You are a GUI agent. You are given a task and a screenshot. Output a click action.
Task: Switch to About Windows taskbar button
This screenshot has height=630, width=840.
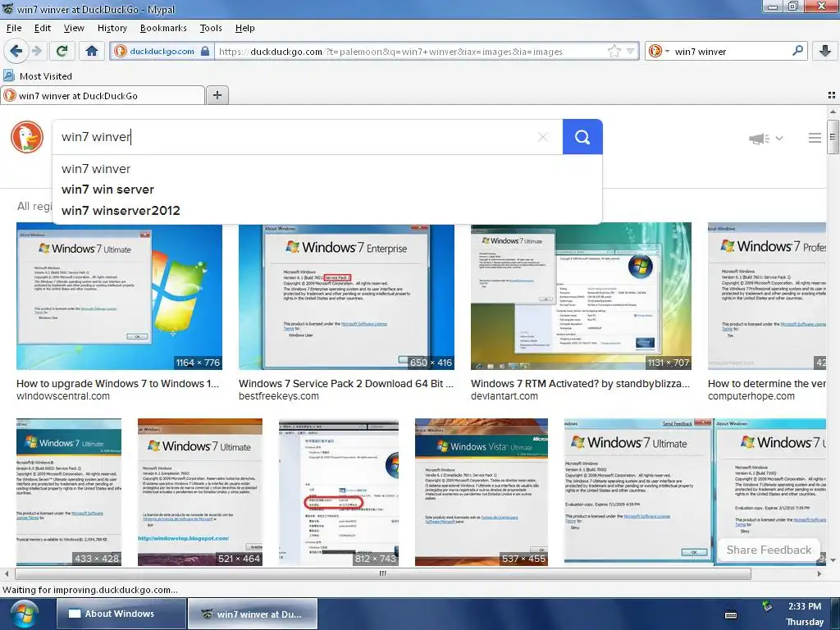pyautogui.click(x=121, y=614)
